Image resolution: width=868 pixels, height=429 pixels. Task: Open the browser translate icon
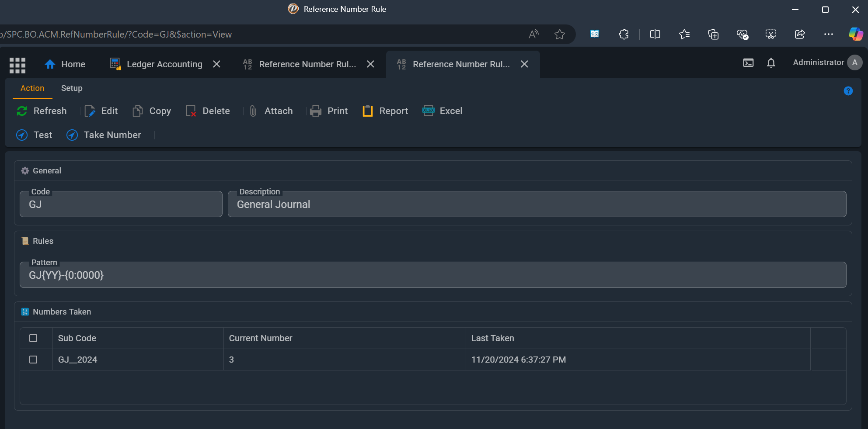(x=595, y=34)
